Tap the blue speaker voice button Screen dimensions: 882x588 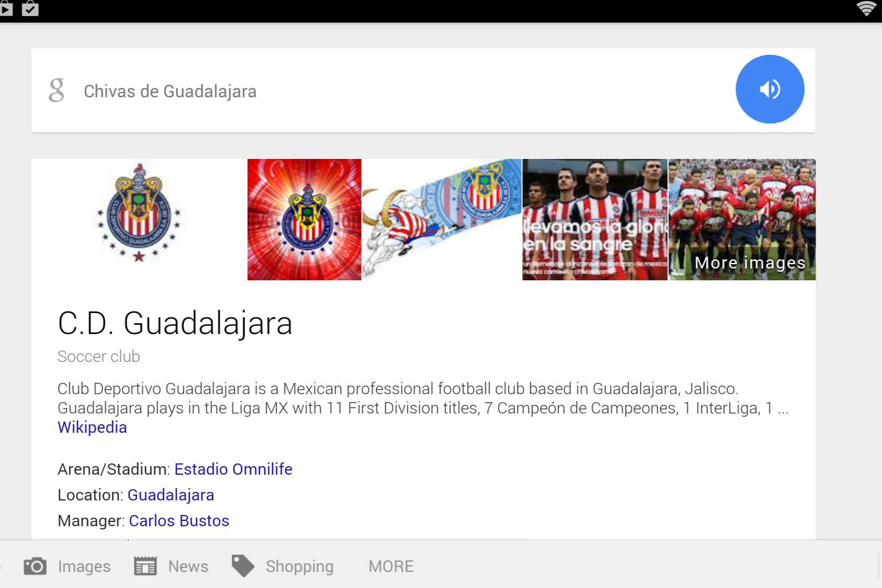[x=770, y=89]
